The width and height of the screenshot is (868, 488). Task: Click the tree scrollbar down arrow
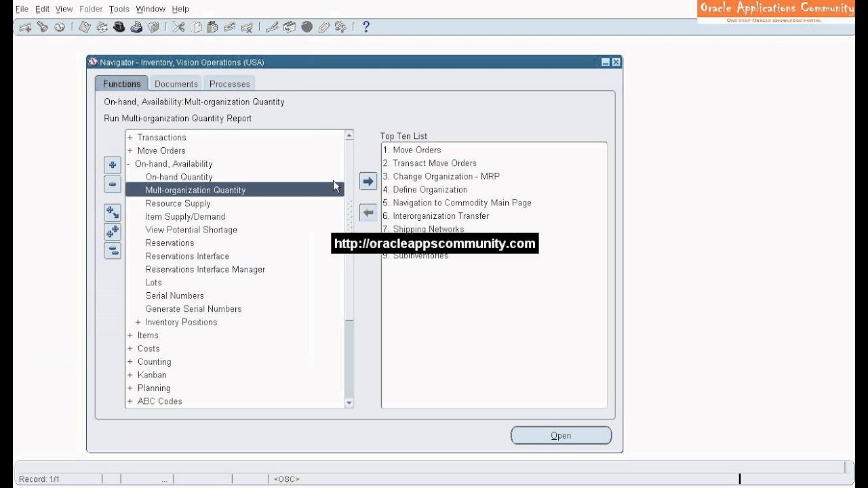tap(349, 403)
